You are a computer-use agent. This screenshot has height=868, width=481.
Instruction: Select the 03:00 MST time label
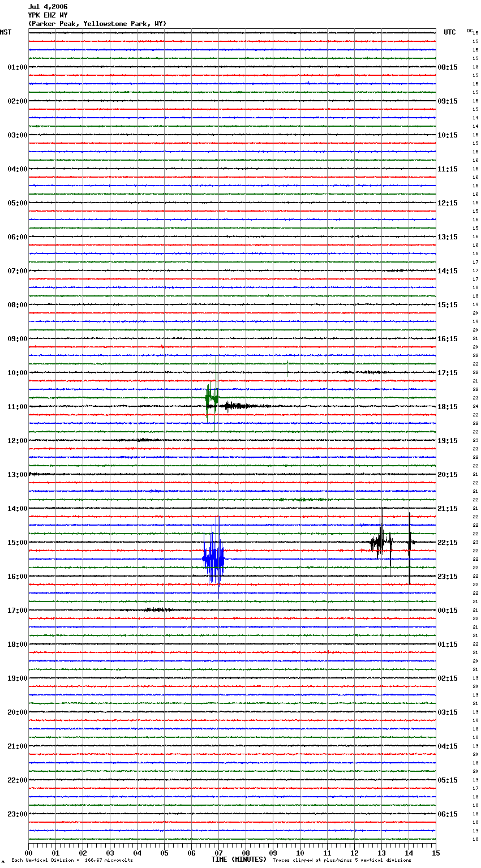coord(18,135)
